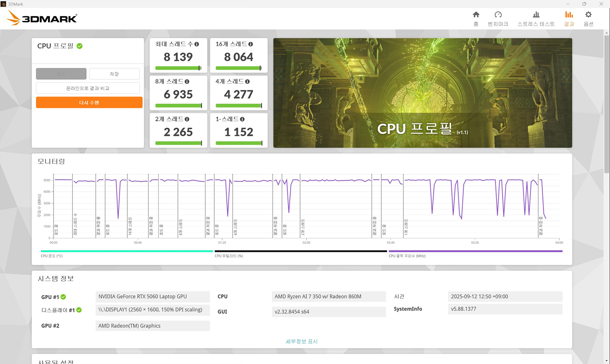Click the max threads info icon
Screen dimensions: 610x364
pos(197,44)
